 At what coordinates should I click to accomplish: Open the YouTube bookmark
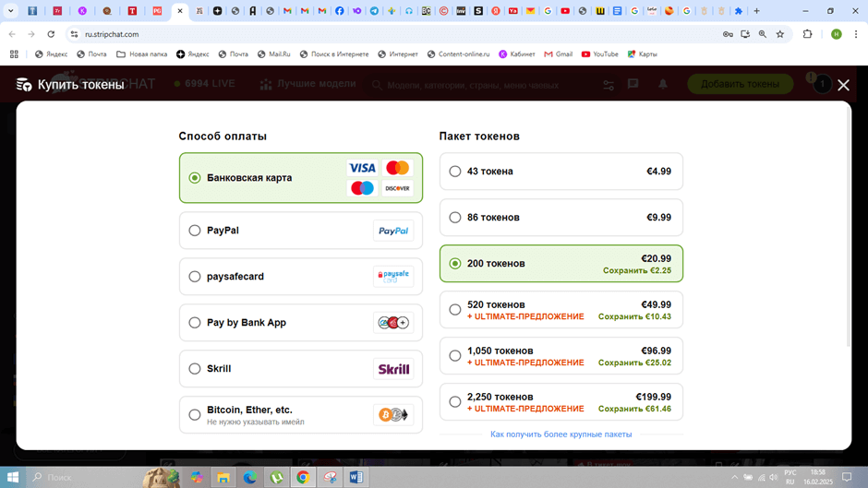[599, 54]
